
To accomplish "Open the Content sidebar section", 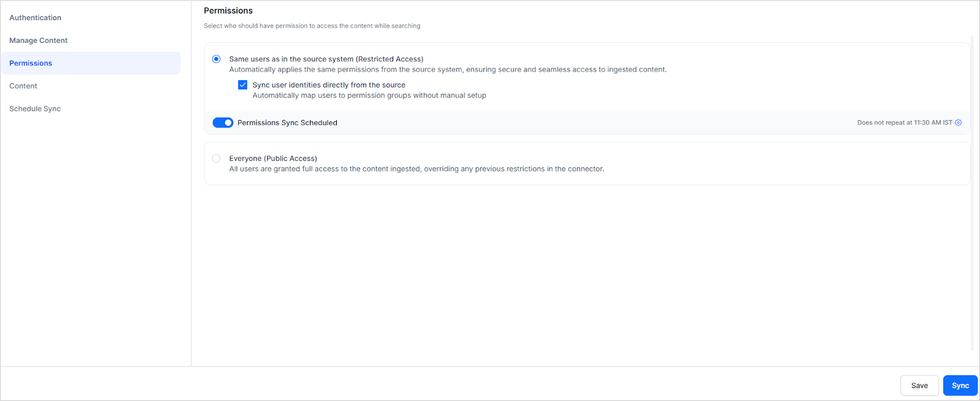I will [x=23, y=86].
